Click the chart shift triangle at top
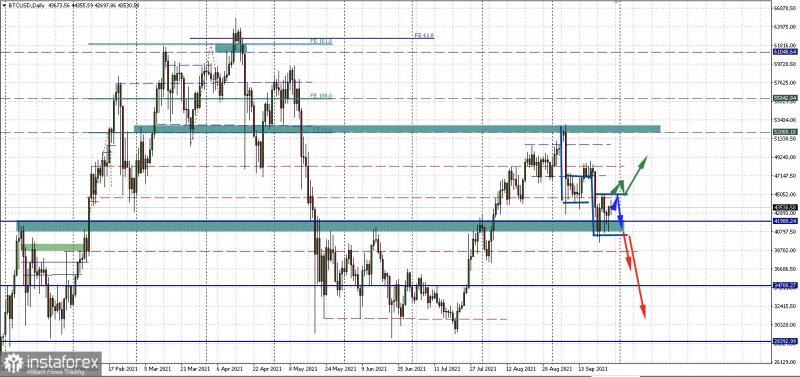This screenshot has width=800, height=377. pos(616,3)
